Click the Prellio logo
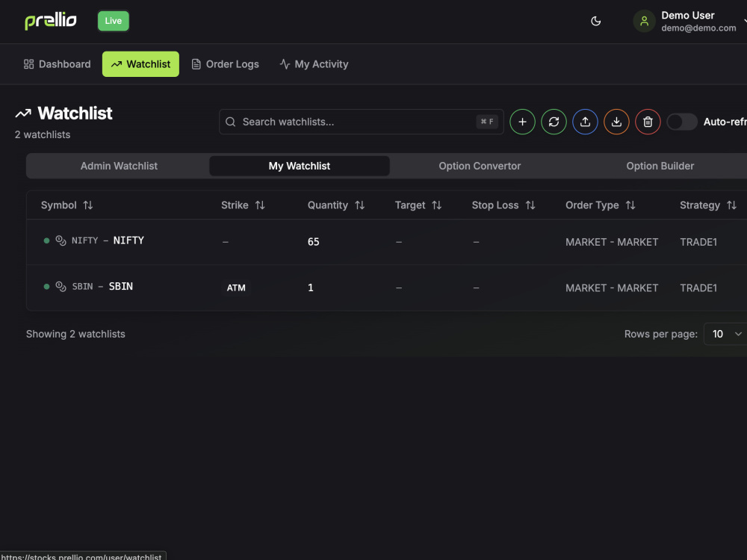747x560 pixels. pyautogui.click(x=51, y=21)
